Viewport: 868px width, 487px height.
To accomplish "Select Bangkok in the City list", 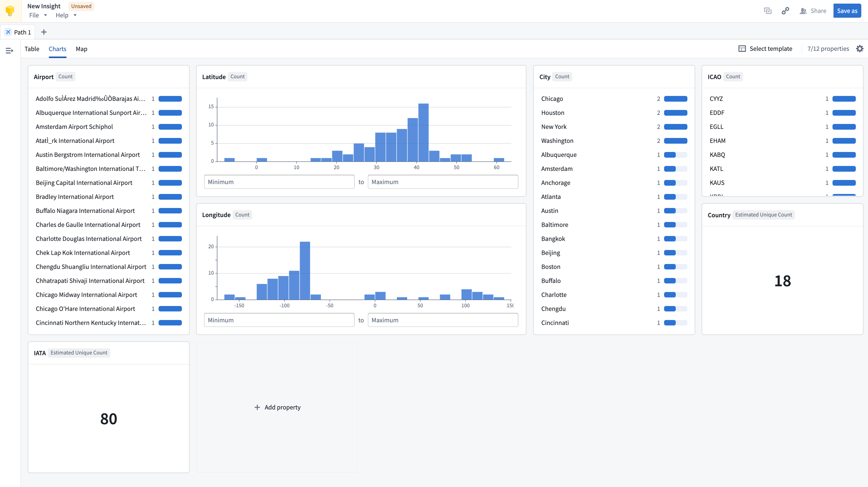I will click(614, 239).
